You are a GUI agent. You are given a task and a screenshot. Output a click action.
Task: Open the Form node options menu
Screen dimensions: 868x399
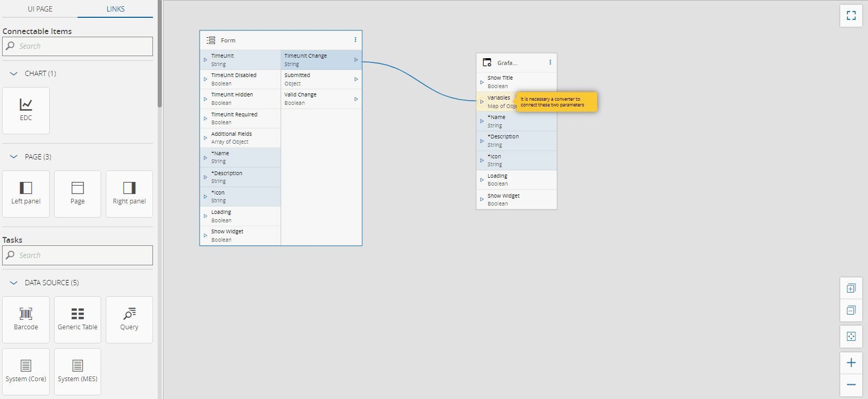point(355,40)
